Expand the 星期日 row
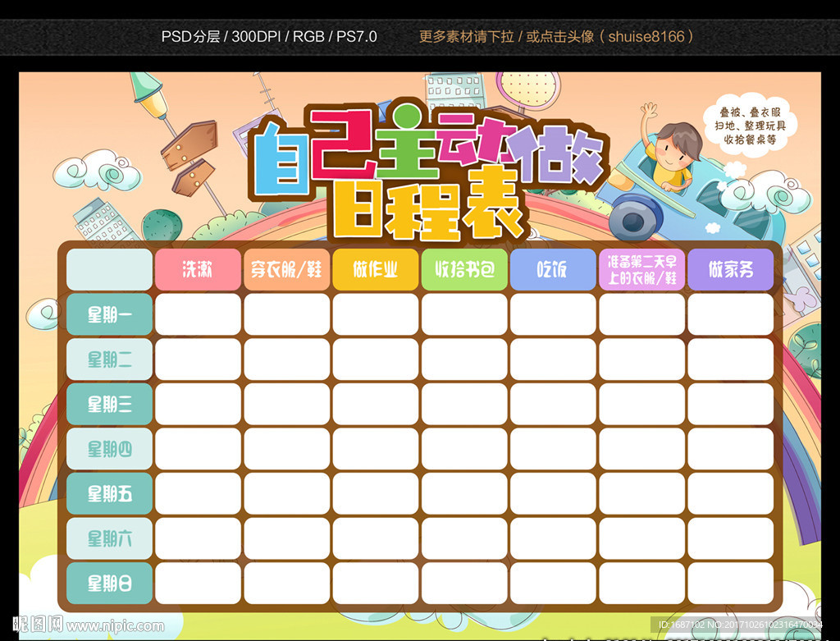 click(x=108, y=583)
